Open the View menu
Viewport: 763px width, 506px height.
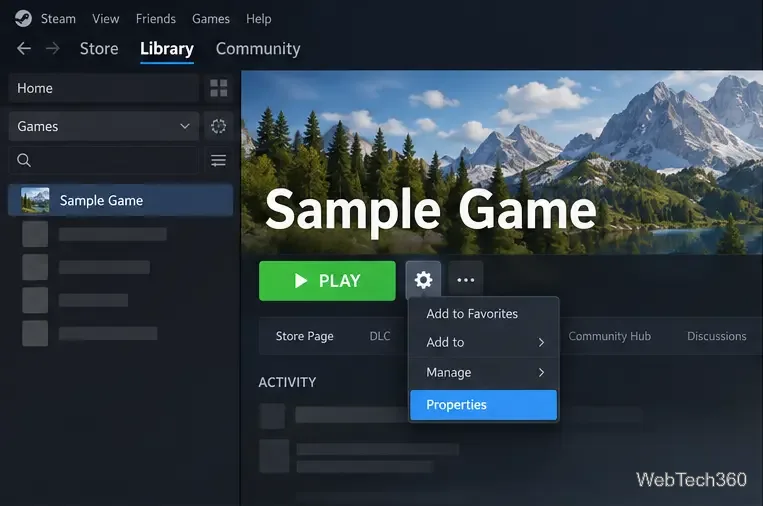click(x=106, y=19)
